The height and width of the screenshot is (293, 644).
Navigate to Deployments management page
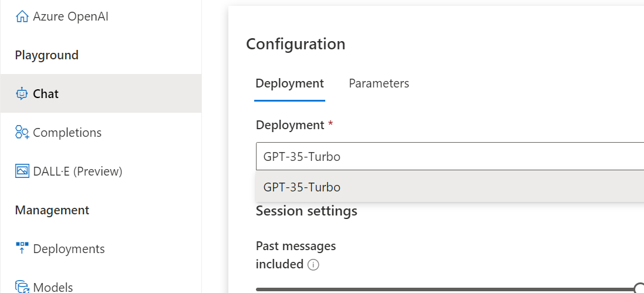pos(69,249)
